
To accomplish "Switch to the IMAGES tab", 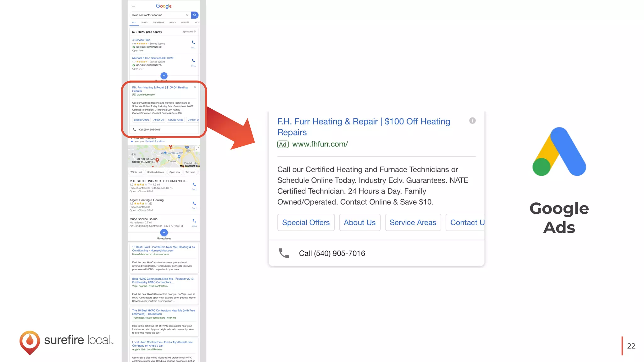I will pyautogui.click(x=185, y=23).
